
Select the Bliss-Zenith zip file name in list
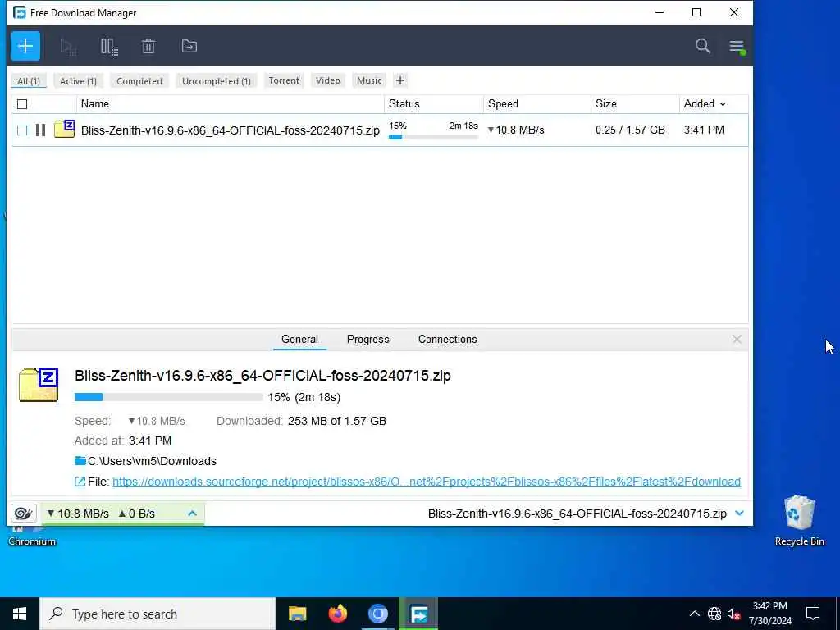(231, 130)
